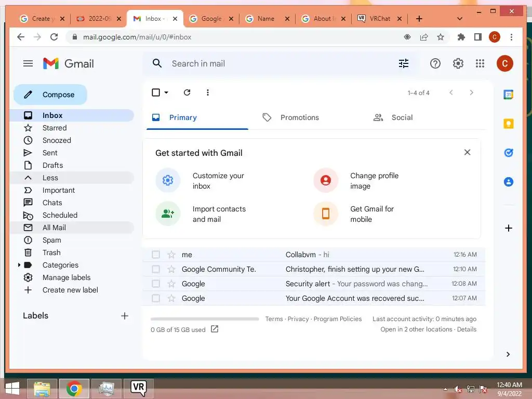This screenshot has width=532, height=399.
Task: Open Google Keep side panel icon
Action: pos(508,124)
